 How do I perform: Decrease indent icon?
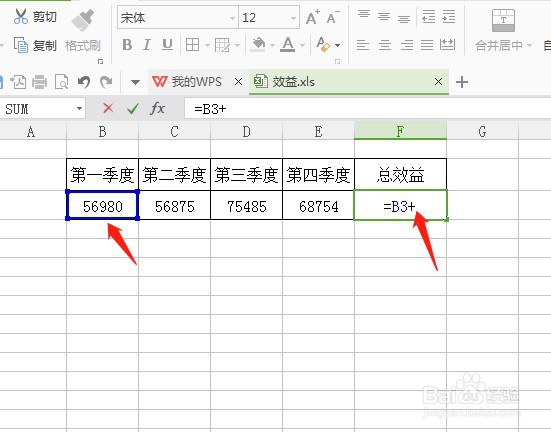(428, 16)
